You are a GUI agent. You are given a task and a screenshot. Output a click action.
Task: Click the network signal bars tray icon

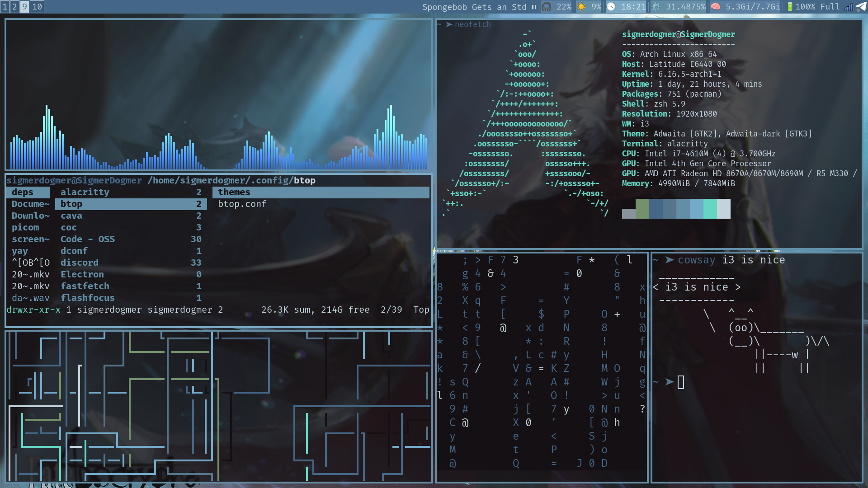tap(849, 7)
